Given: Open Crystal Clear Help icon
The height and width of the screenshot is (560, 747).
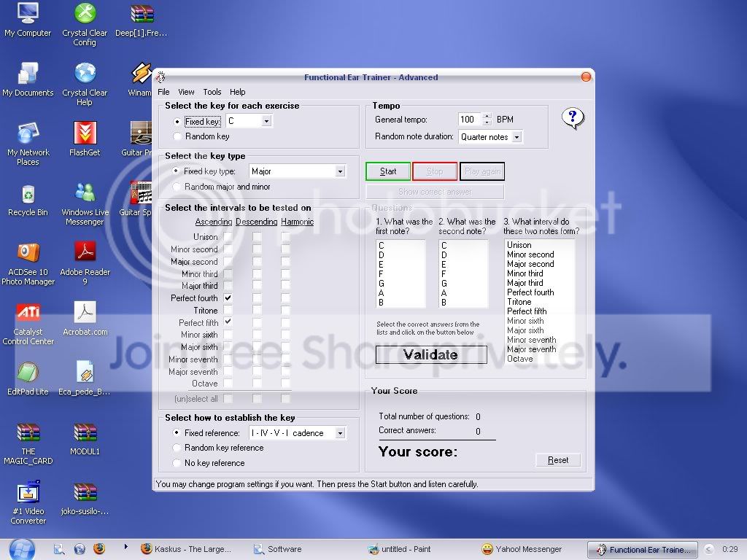Looking at the screenshot, I should click(85, 84).
